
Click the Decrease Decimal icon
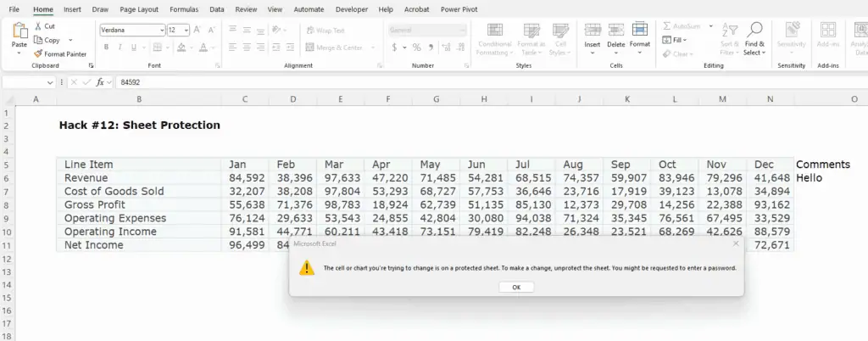click(459, 48)
